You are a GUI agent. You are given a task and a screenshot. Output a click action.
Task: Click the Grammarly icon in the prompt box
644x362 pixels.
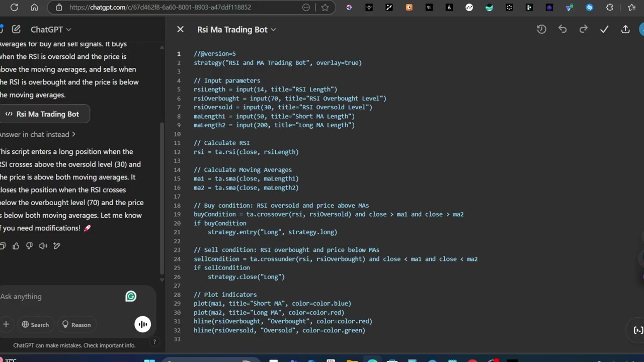131,297
